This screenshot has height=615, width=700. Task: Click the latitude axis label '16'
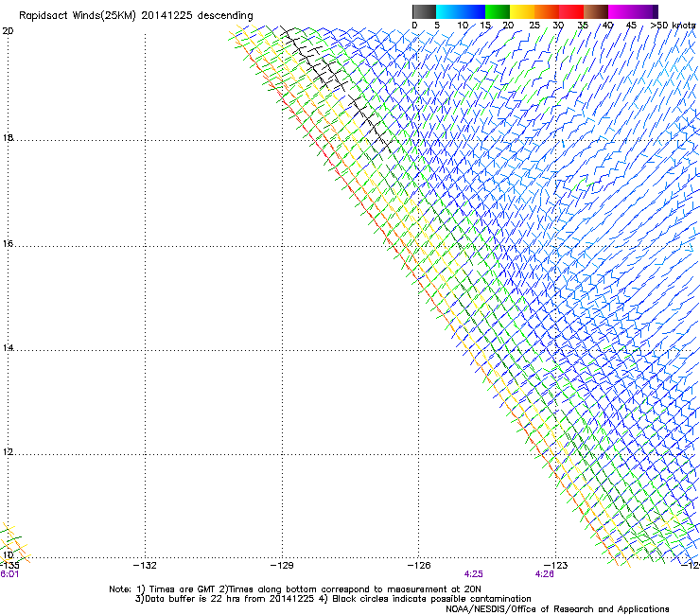(x=8, y=243)
